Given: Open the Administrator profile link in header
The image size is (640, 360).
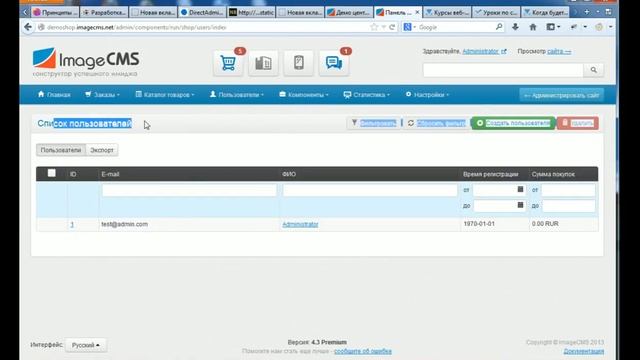Looking at the screenshot, I should click(480, 51).
